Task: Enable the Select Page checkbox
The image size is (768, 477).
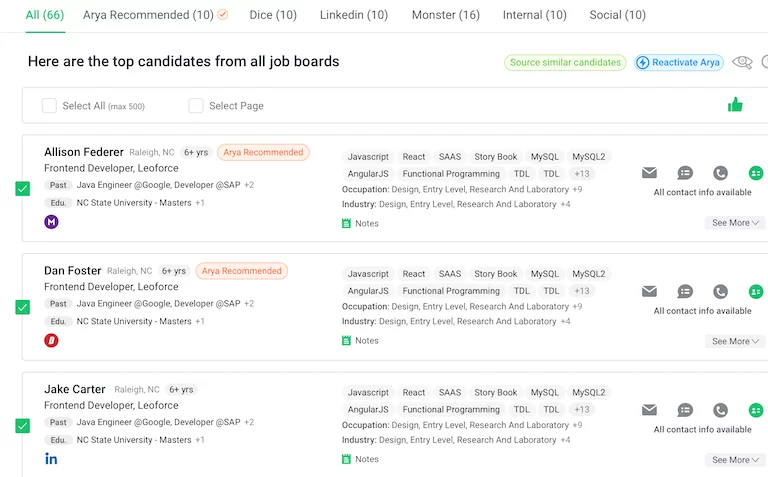Action: click(196, 106)
